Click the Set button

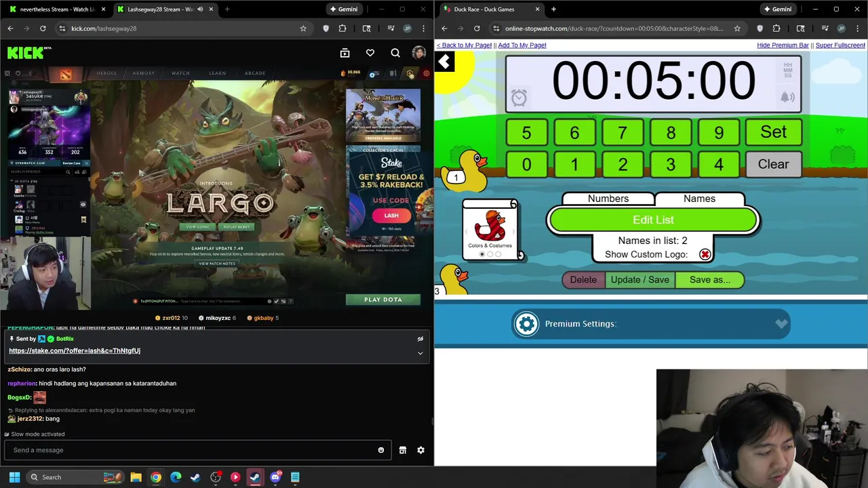click(773, 132)
